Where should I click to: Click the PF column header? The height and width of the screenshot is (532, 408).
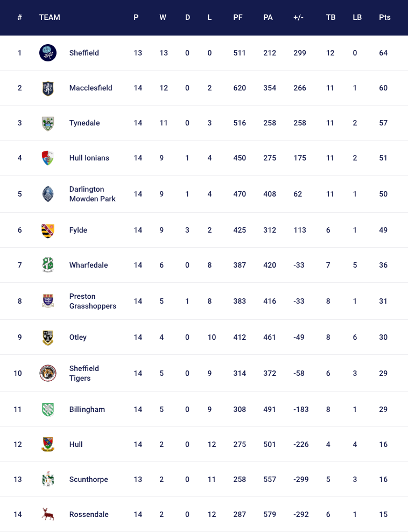click(x=238, y=17)
